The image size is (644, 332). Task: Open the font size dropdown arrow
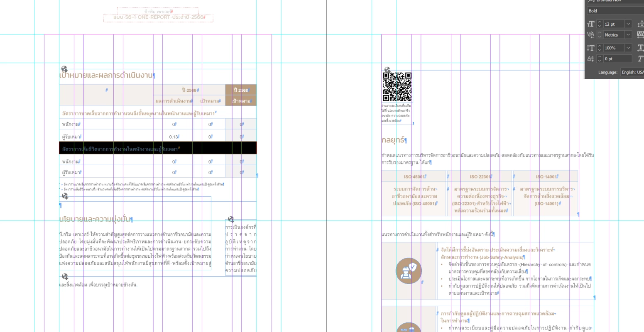tap(628, 24)
